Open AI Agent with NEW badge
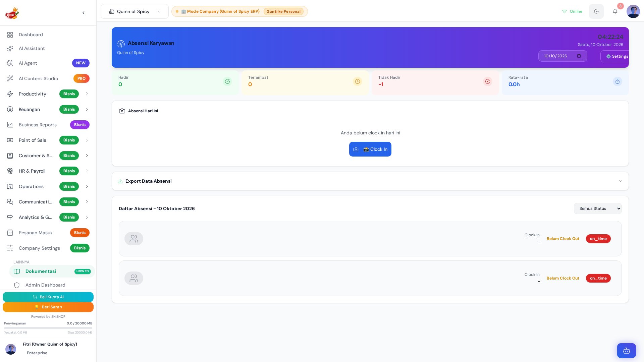This screenshot has width=644, height=362. click(x=48, y=63)
